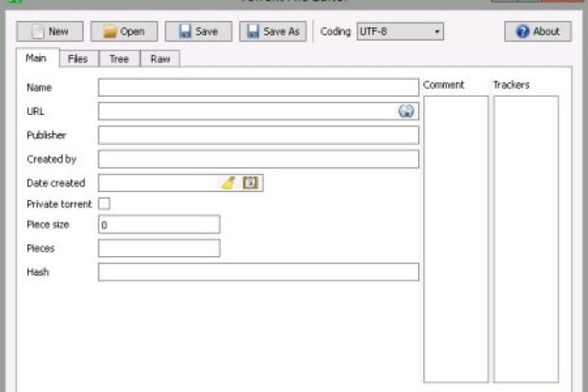Click inside the Comment text area
The width and height of the screenshot is (588, 392).
[456, 239]
